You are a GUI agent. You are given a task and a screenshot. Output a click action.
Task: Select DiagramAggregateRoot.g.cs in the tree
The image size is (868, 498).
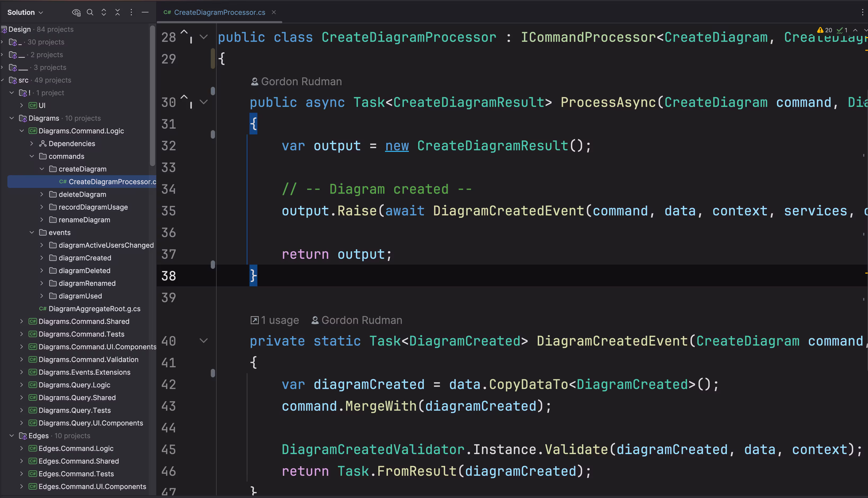94,309
